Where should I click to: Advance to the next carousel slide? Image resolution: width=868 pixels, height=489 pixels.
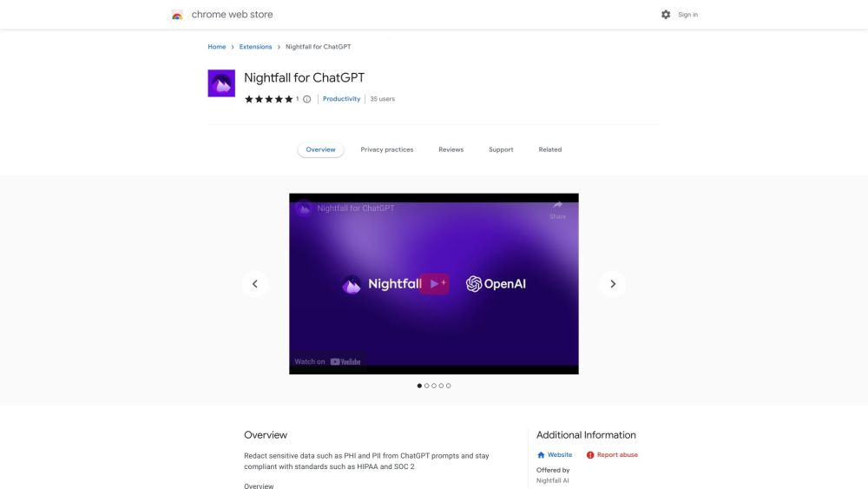(612, 284)
